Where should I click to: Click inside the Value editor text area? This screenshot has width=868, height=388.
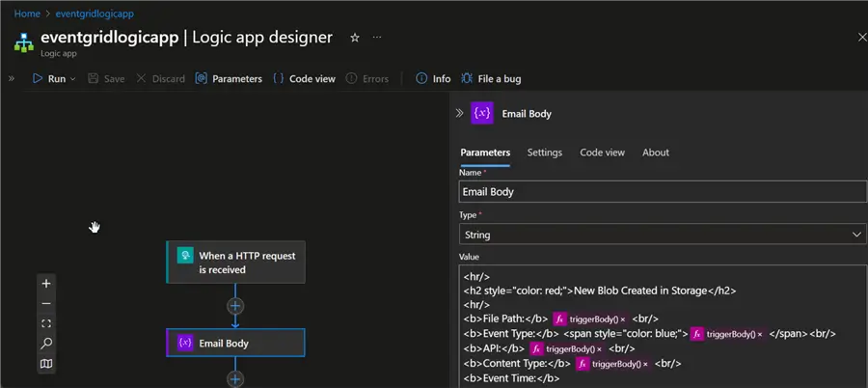(x=663, y=326)
